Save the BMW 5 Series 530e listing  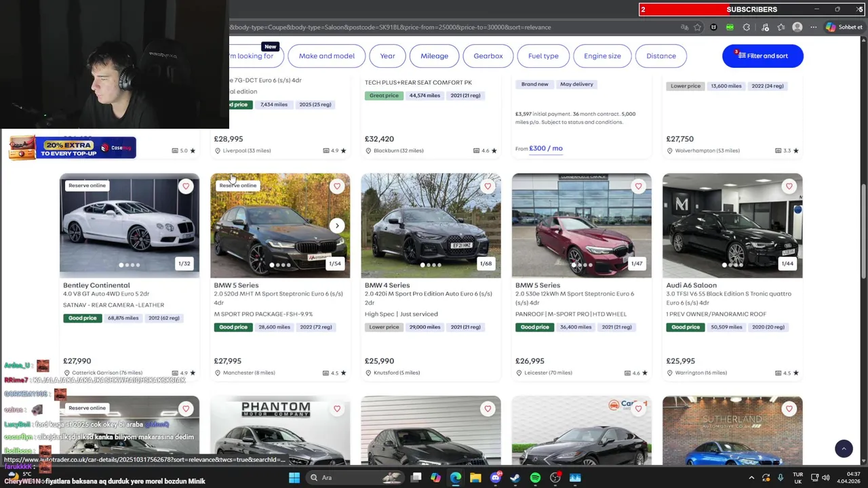638,186
